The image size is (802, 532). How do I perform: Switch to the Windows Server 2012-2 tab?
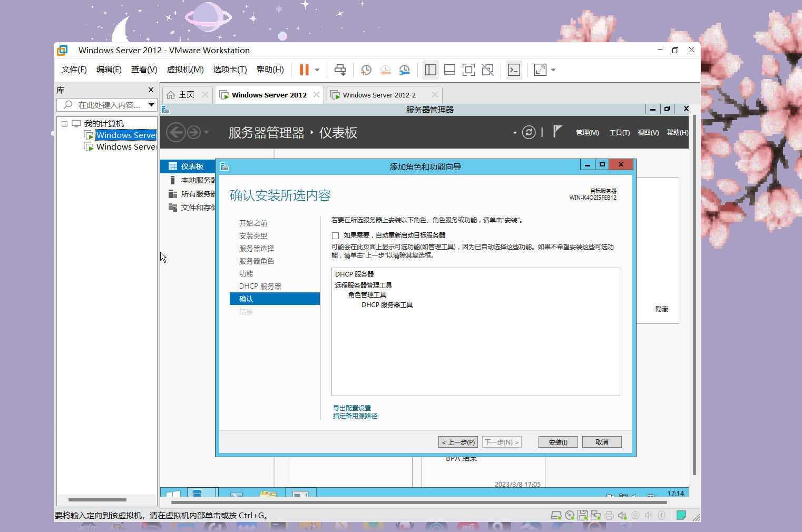click(379, 95)
